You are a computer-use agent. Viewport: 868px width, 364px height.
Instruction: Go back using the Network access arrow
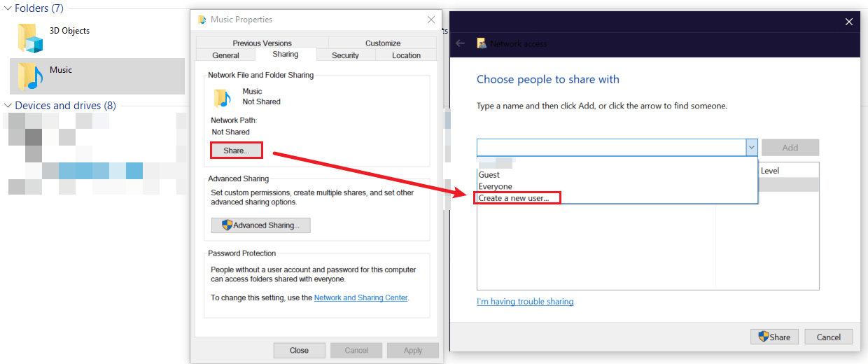(x=460, y=43)
